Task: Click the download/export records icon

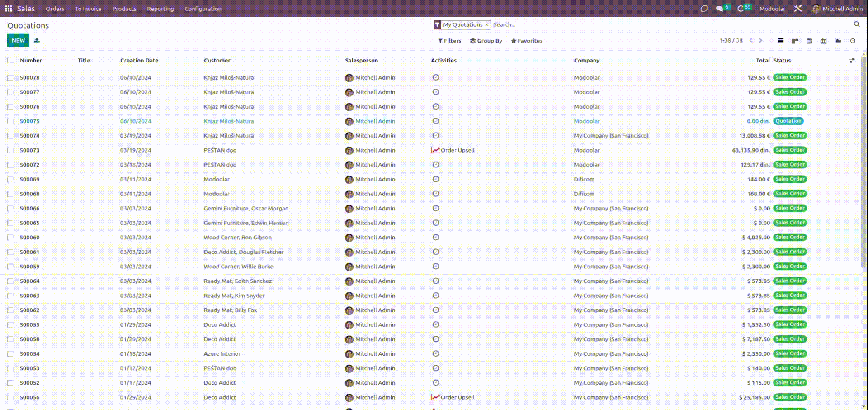Action: (37, 40)
